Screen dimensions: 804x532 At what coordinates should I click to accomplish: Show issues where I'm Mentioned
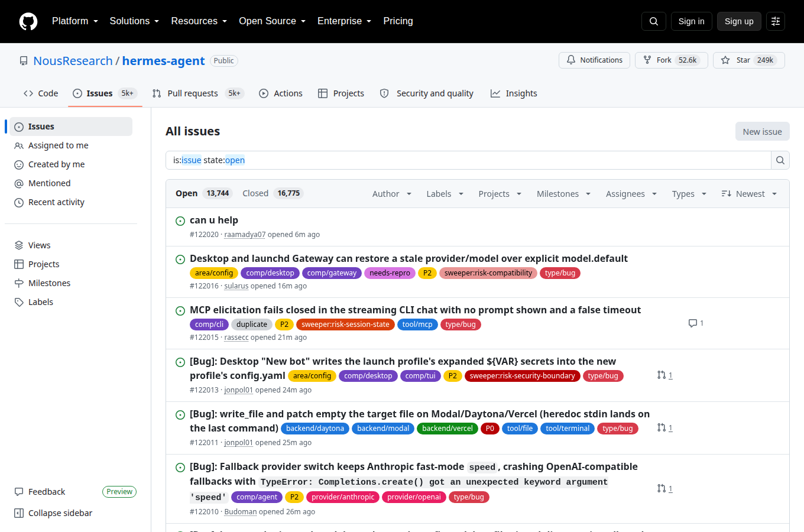71,183
